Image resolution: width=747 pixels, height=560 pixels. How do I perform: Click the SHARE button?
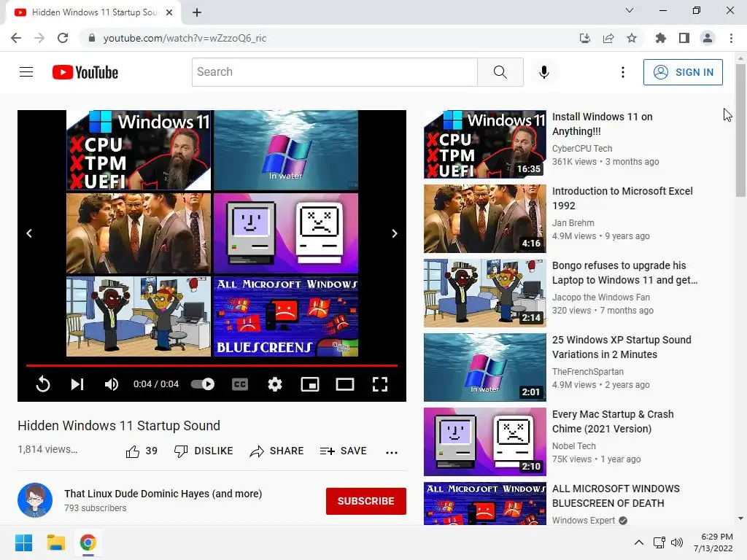pyautogui.click(x=276, y=451)
